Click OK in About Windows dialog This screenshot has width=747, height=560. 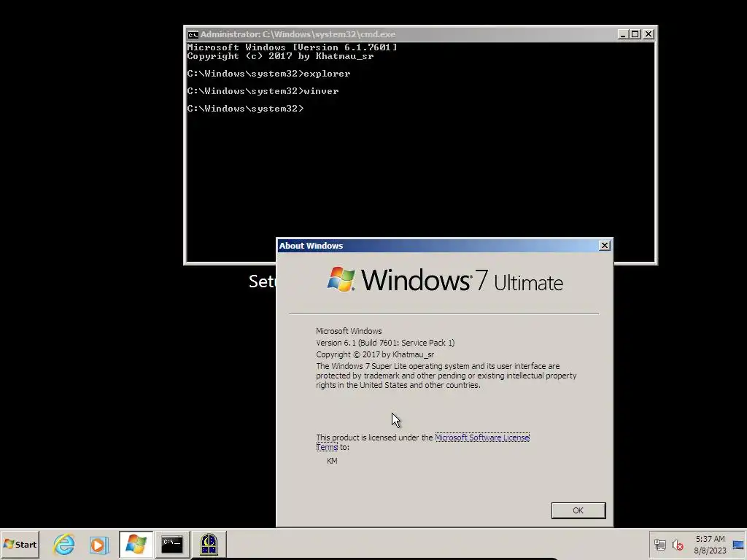pos(578,510)
